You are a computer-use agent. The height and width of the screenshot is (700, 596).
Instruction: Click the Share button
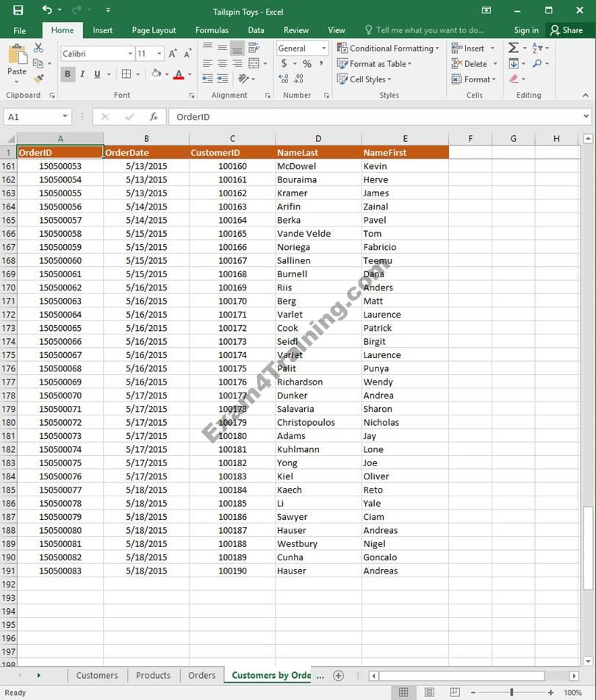566,30
